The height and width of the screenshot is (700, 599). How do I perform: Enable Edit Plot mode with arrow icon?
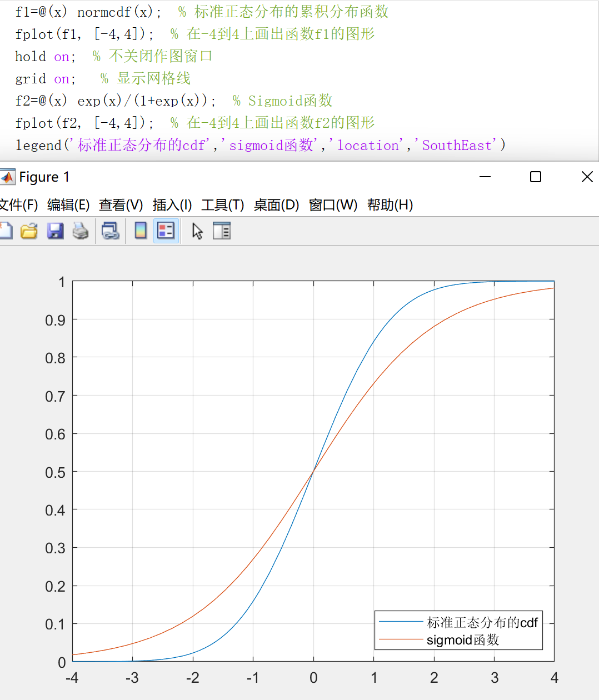(197, 231)
